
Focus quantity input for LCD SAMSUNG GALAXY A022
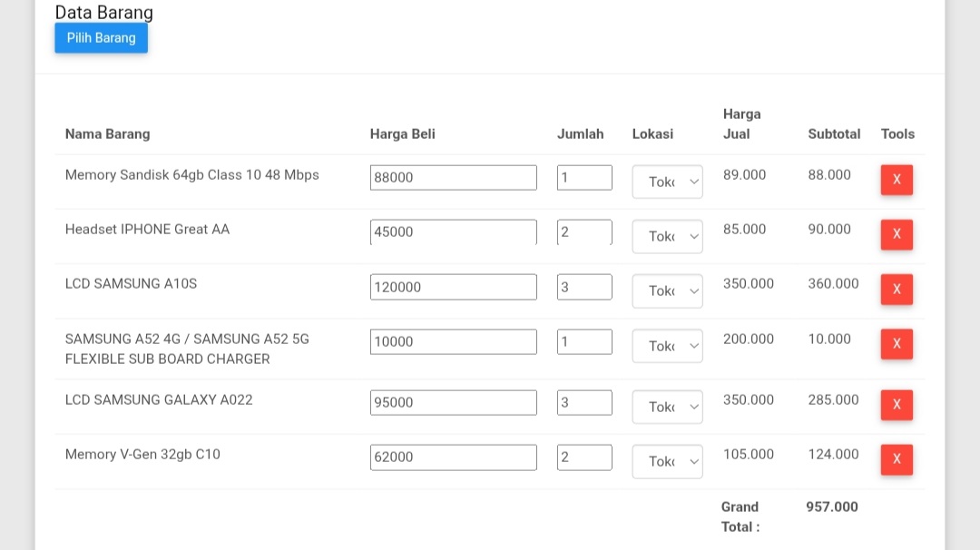[584, 402]
